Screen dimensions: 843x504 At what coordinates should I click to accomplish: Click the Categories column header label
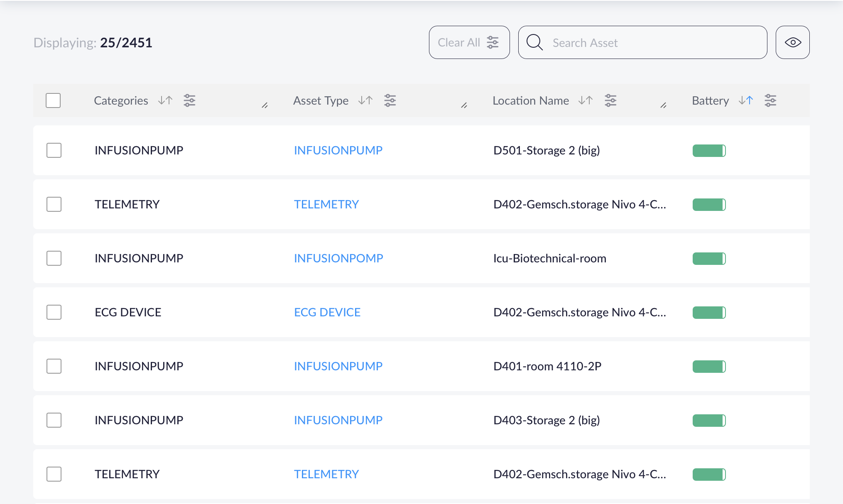(x=121, y=100)
